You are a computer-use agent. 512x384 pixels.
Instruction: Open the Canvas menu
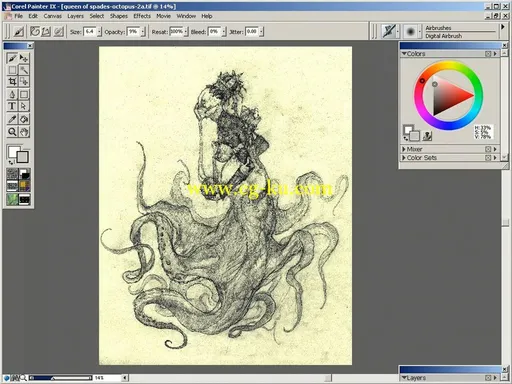(x=53, y=16)
